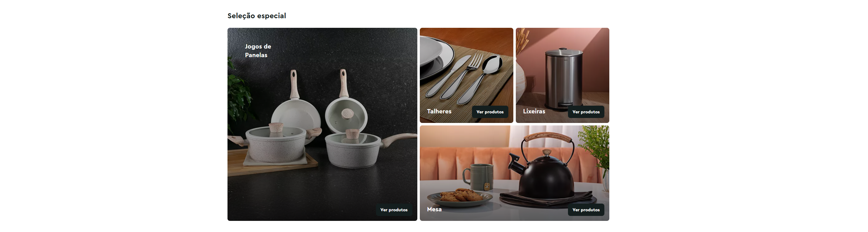
Task: Open the Jogos de Panelas title link
Action: pyautogui.click(x=258, y=51)
